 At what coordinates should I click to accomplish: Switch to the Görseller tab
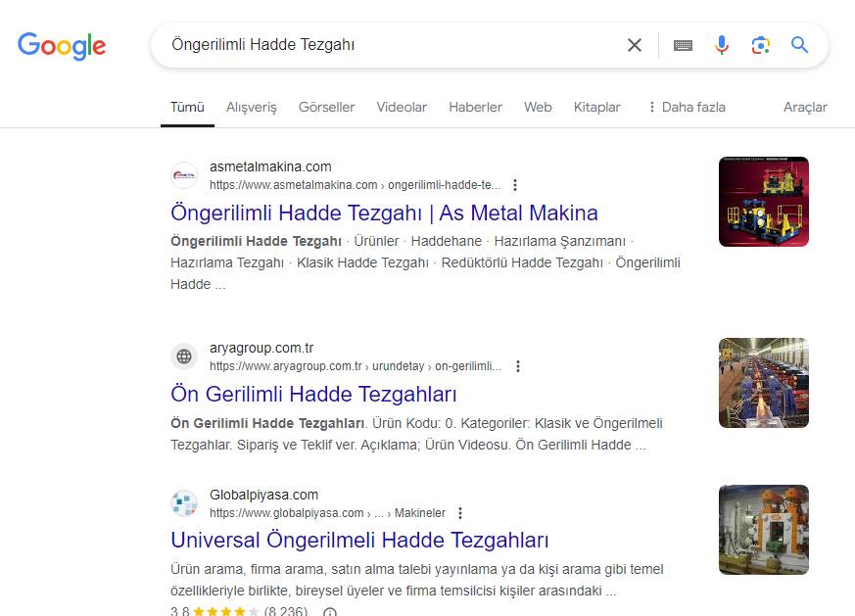point(326,107)
